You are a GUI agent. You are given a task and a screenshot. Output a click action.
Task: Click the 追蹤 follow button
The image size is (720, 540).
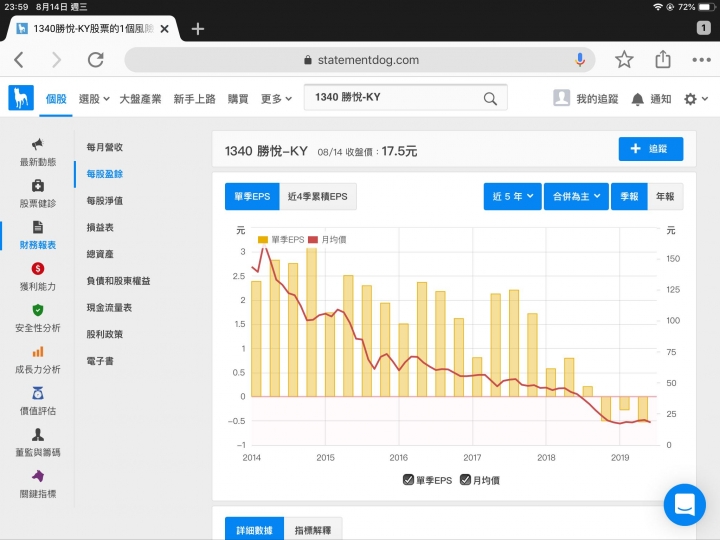point(651,149)
